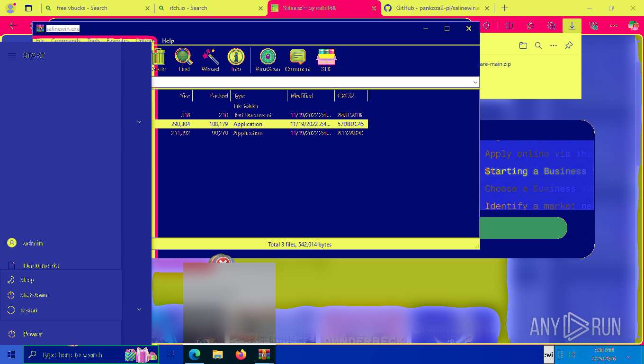Click the green rounded button on the page
This screenshot has width=644, height=364.
click(523, 228)
